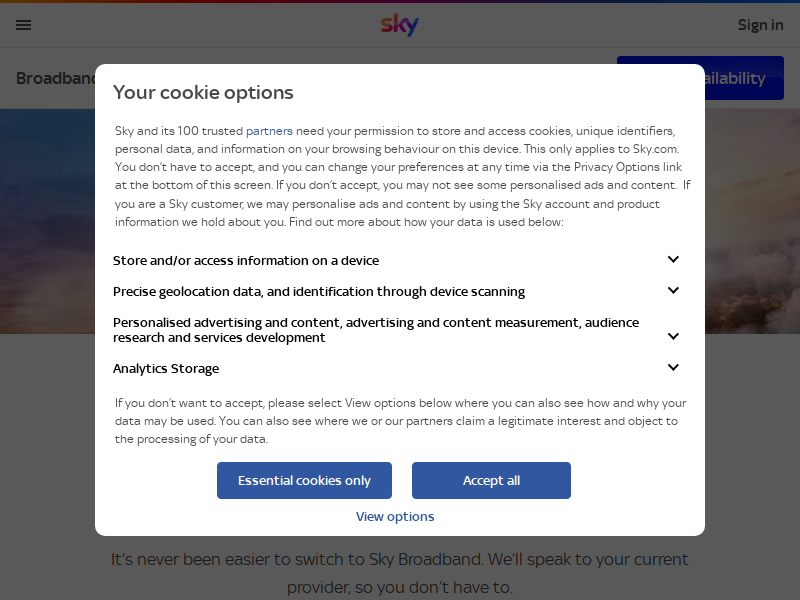Click the Essential cookies only button
This screenshot has width=800, height=600.
(x=304, y=481)
